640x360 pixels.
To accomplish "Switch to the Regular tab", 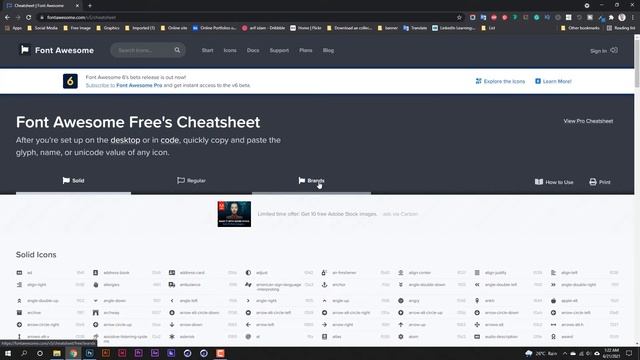I will click(x=191, y=181).
